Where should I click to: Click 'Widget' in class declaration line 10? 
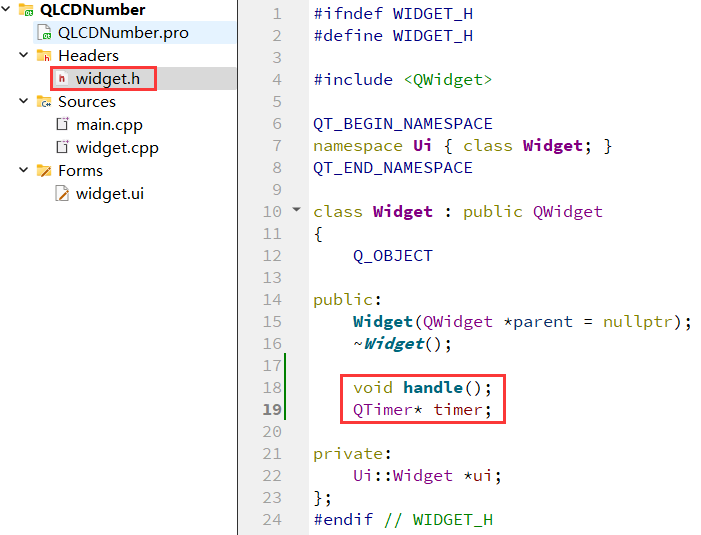coord(403,211)
